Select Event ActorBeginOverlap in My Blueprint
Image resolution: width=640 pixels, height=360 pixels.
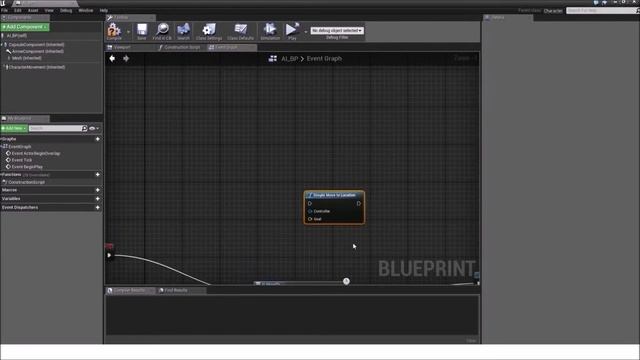[x=36, y=153]
